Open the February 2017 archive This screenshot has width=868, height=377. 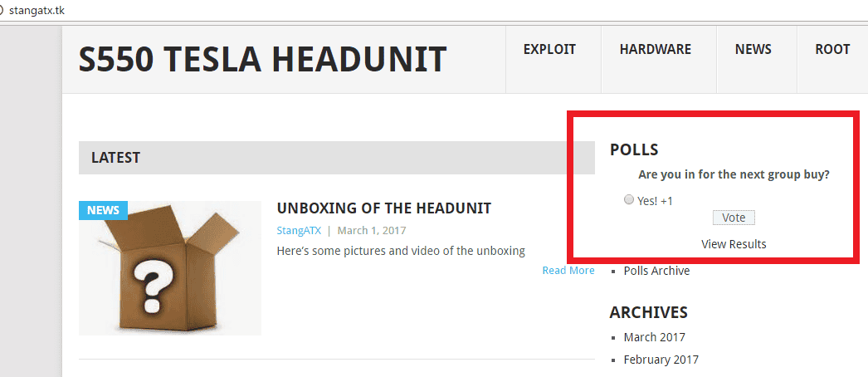coord(661,360)
